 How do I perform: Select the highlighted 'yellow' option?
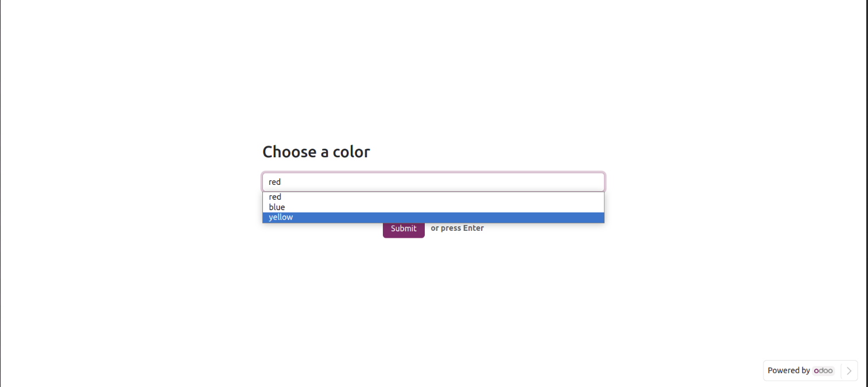pyautogui.click(x=281, y=218)
